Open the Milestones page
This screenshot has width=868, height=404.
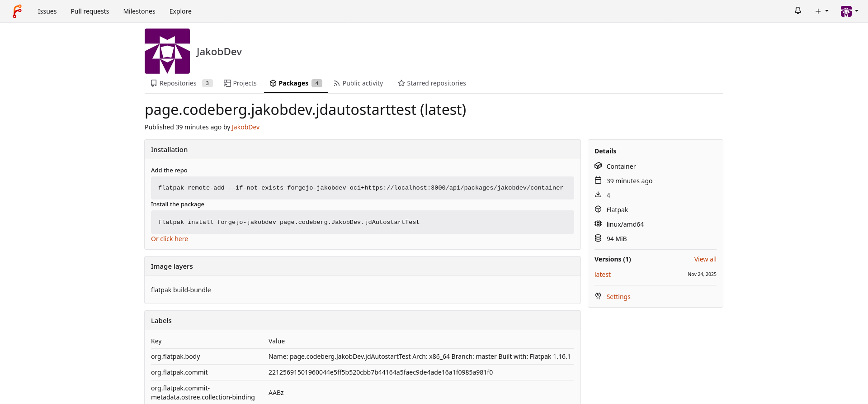click(139, 11)
